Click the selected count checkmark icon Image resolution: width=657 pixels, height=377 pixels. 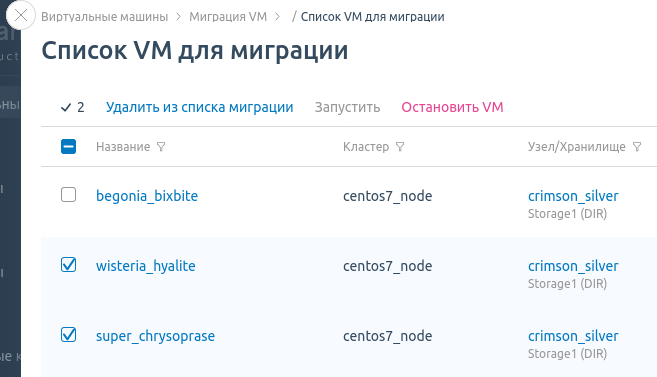click(66, 108)
